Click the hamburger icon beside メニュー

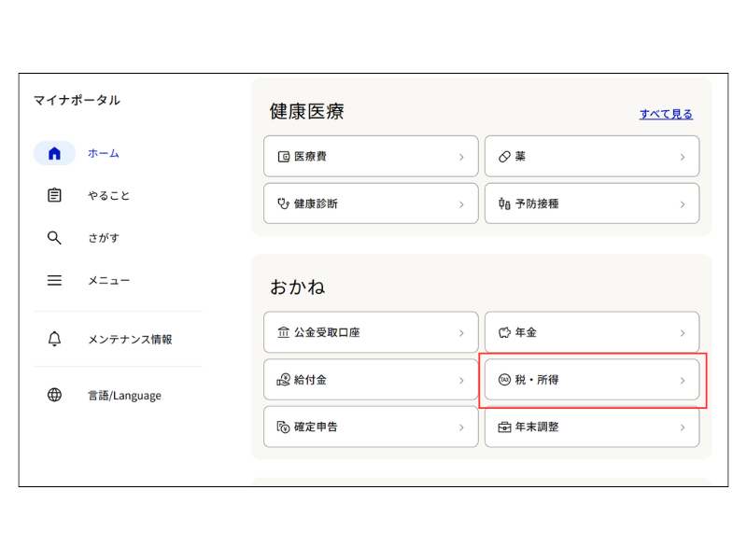(x=54, y=280)
